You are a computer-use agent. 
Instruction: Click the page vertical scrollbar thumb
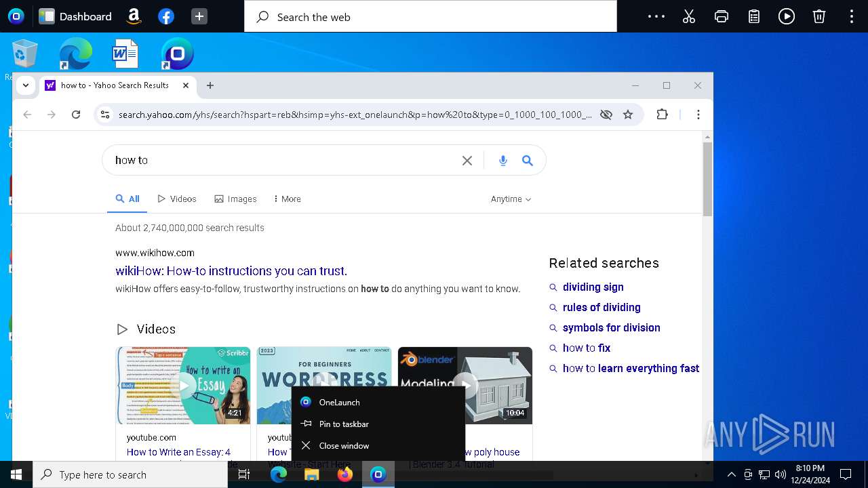click(x=707, y=180)
